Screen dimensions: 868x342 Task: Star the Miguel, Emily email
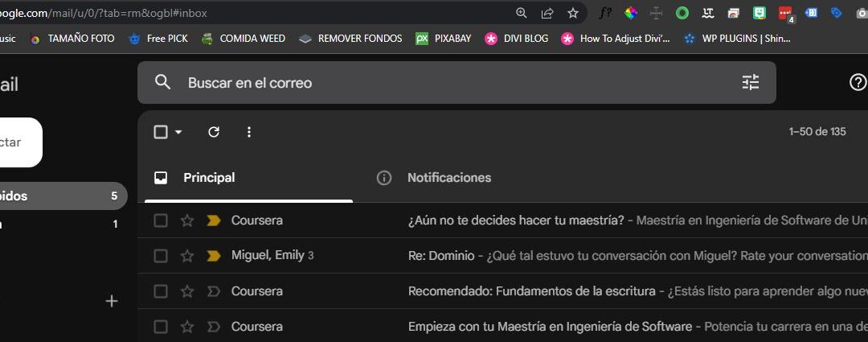(x=187, y=256)
